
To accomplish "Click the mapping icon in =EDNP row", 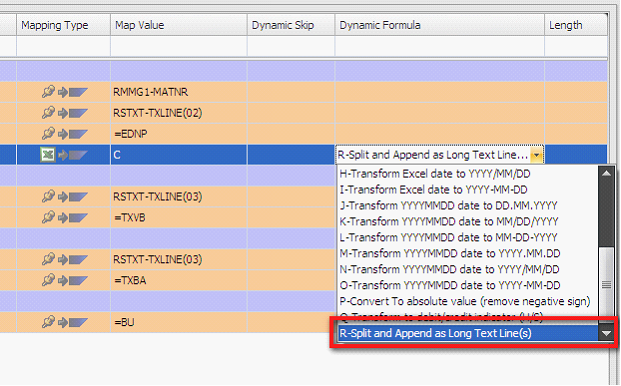I will [x=64, y=134].
